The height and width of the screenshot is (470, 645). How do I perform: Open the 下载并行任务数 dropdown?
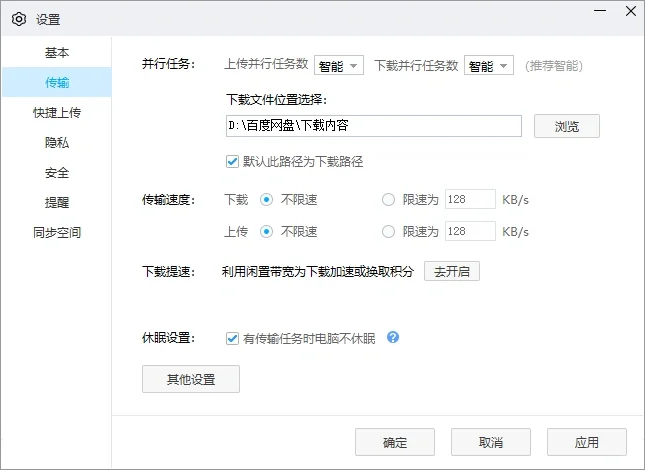click(x=489, y=65)
